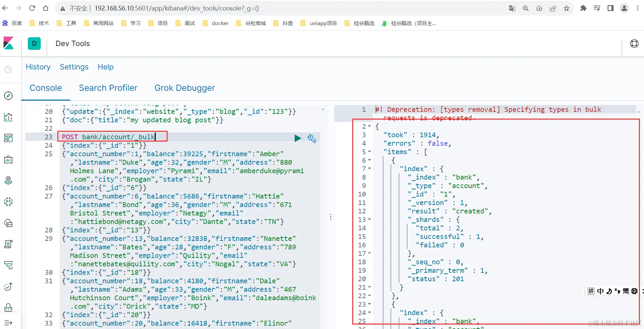Open the Recently viewed clock icon

[8, 69]
